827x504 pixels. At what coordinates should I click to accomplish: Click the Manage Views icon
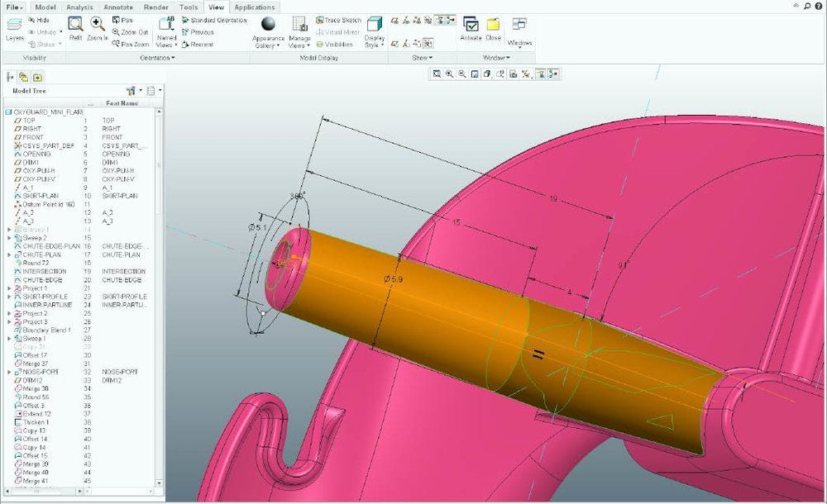(x=299, y=27)
